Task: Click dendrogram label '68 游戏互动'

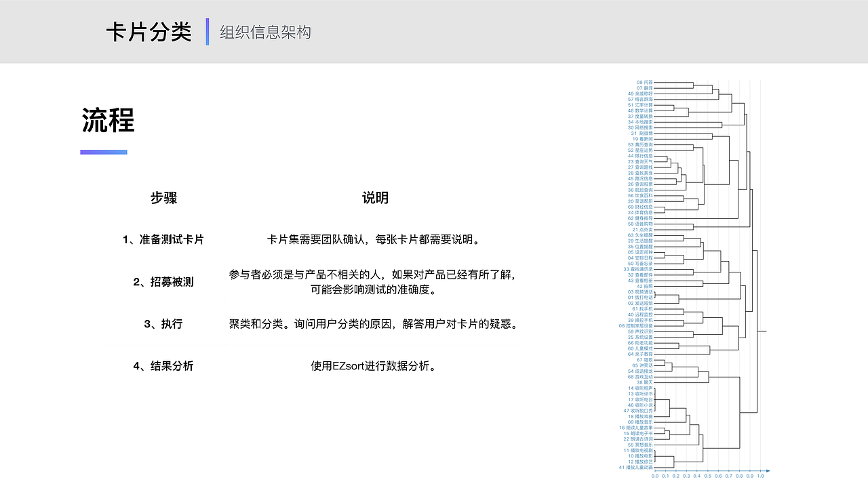Action: pyautogui.click(x=641, y=377)
